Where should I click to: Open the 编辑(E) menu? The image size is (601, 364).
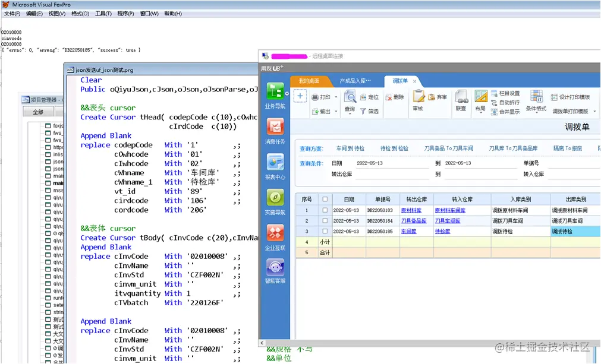[x=34, y=14]
